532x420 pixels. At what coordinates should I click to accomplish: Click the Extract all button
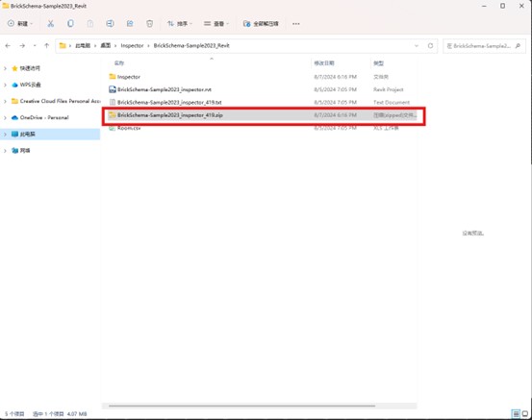(261, 23)
